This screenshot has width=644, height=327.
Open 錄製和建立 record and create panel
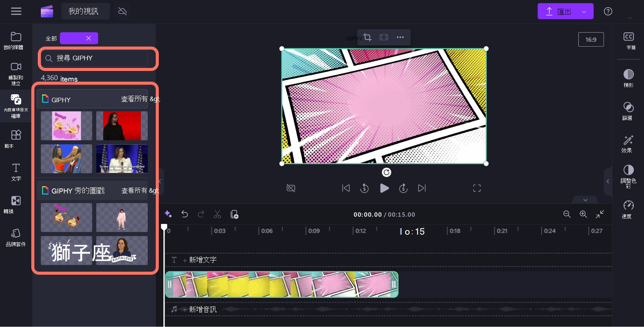point(16,74)
